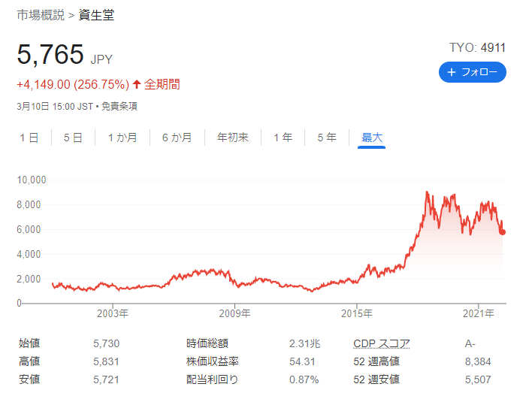This screenshot has height=402, width=532.
Task: Open the 市場概説 breadcrumb link
Action: pyautogui.click(x=41, y=15)
